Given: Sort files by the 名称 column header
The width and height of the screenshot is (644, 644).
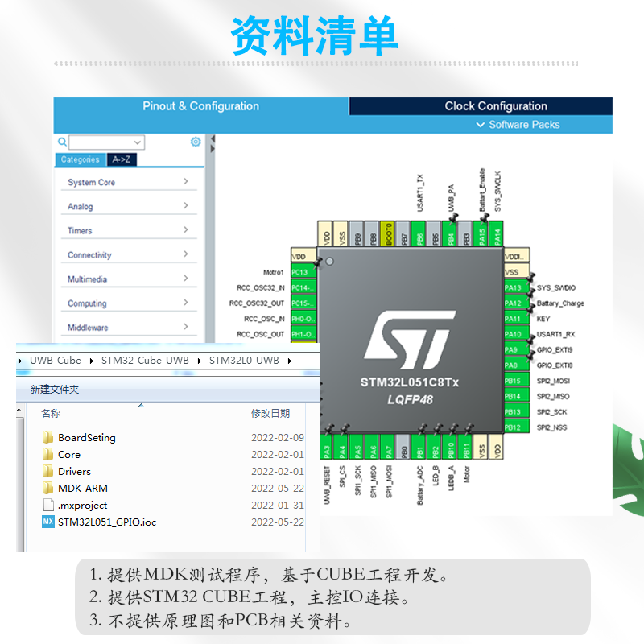Looking at the screenshot, I should (51, 413).
